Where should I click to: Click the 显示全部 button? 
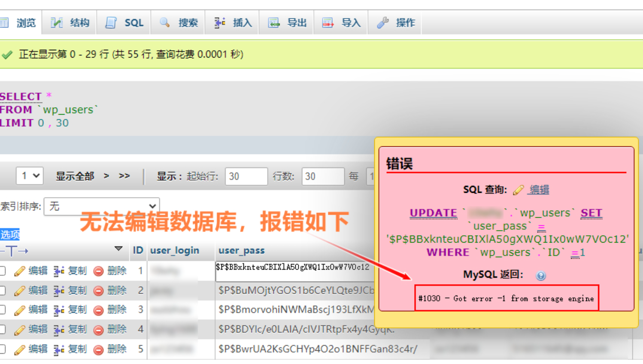[x=75, y=176]
